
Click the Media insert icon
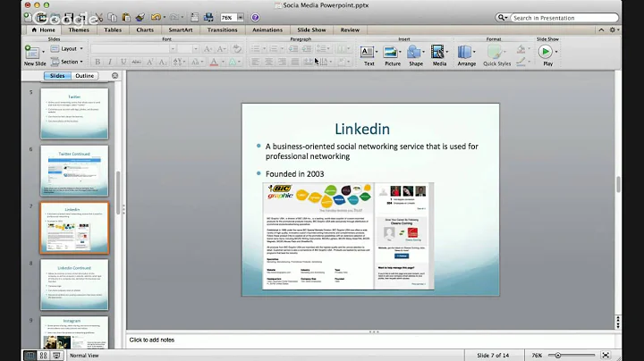[437, 52]
